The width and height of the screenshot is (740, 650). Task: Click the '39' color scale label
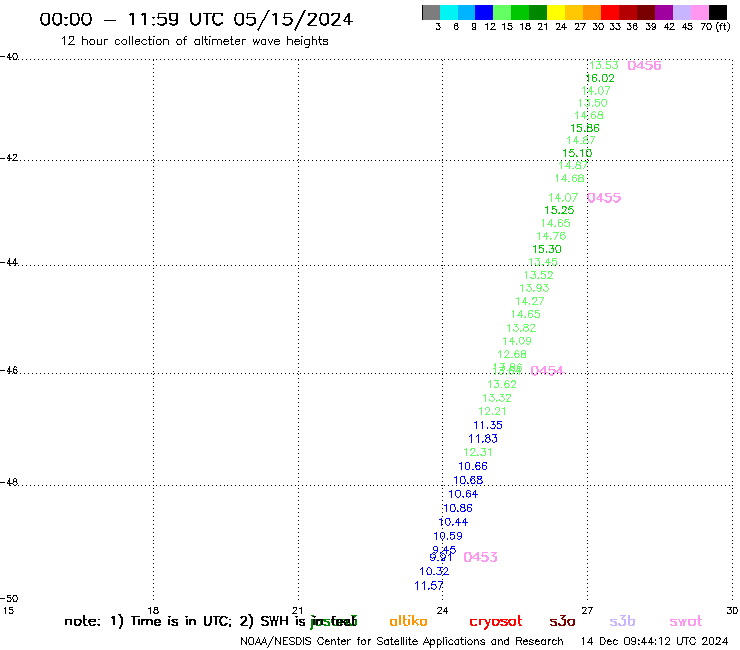pyautogui.click(x=651, y=27)
